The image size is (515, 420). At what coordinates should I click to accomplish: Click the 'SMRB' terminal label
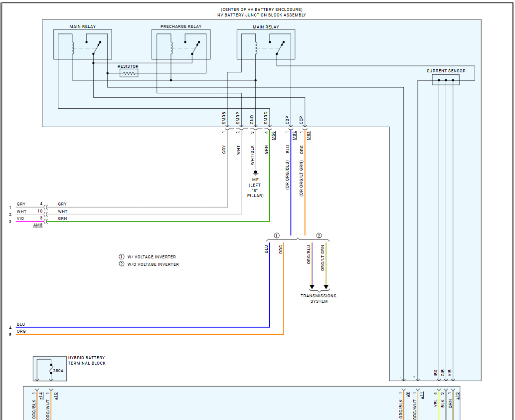coord(224,118)
